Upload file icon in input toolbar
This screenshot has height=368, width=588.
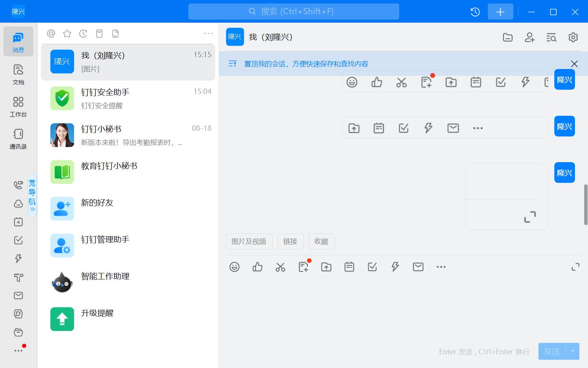326,267
